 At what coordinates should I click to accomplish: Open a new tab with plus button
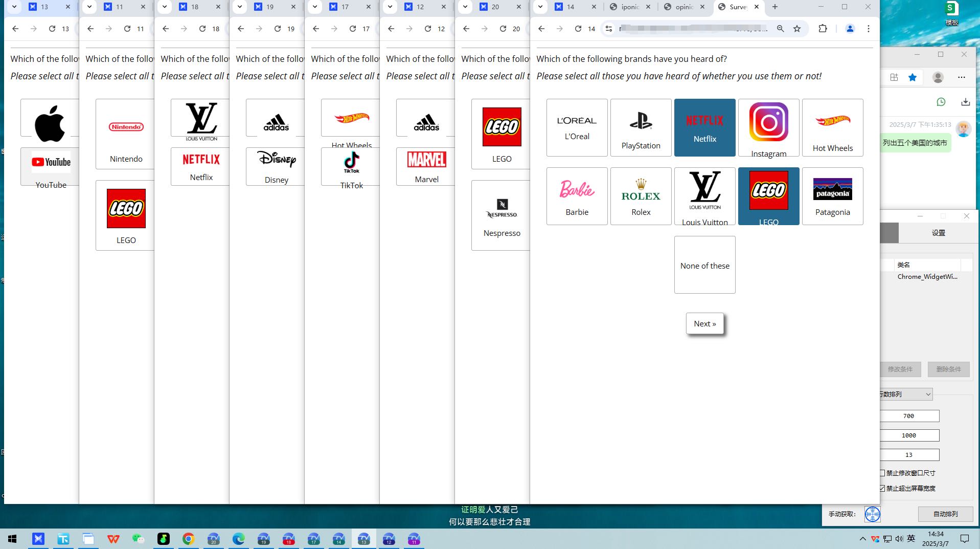[x=775, y=7]
